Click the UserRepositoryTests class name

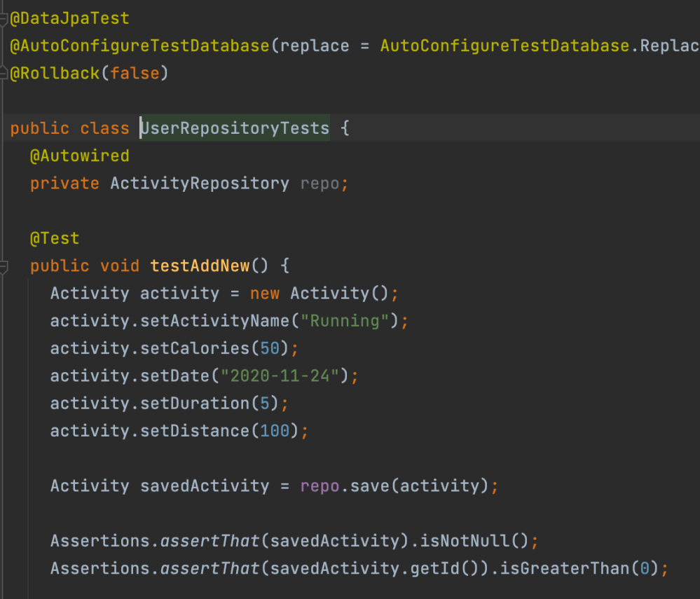tap(235, 128)
